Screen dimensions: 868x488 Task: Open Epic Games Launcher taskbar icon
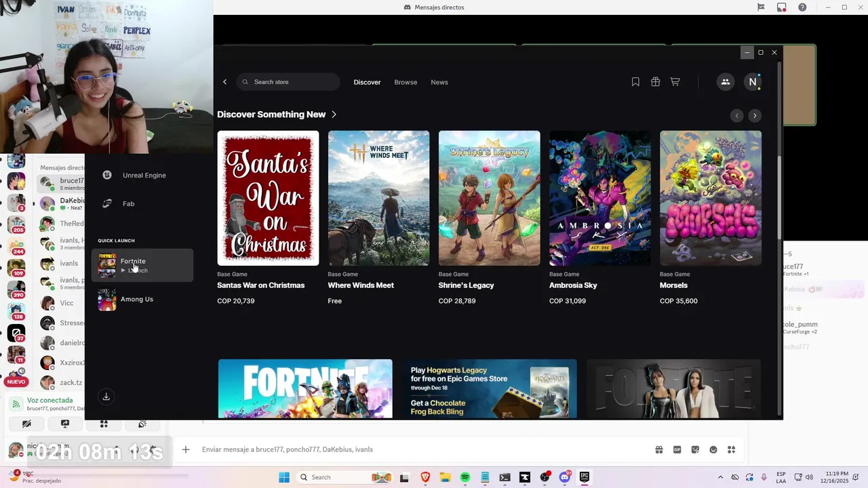(x=584, y=477)
